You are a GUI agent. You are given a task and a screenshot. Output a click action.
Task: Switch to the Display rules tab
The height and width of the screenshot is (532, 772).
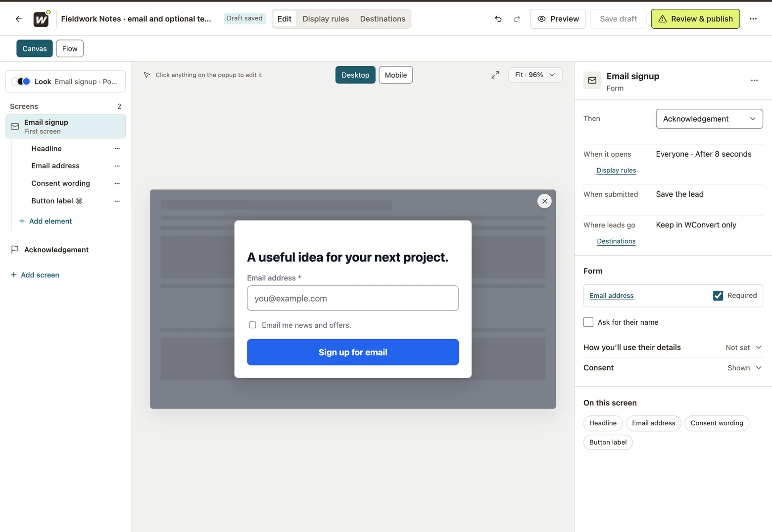(326, 19)
